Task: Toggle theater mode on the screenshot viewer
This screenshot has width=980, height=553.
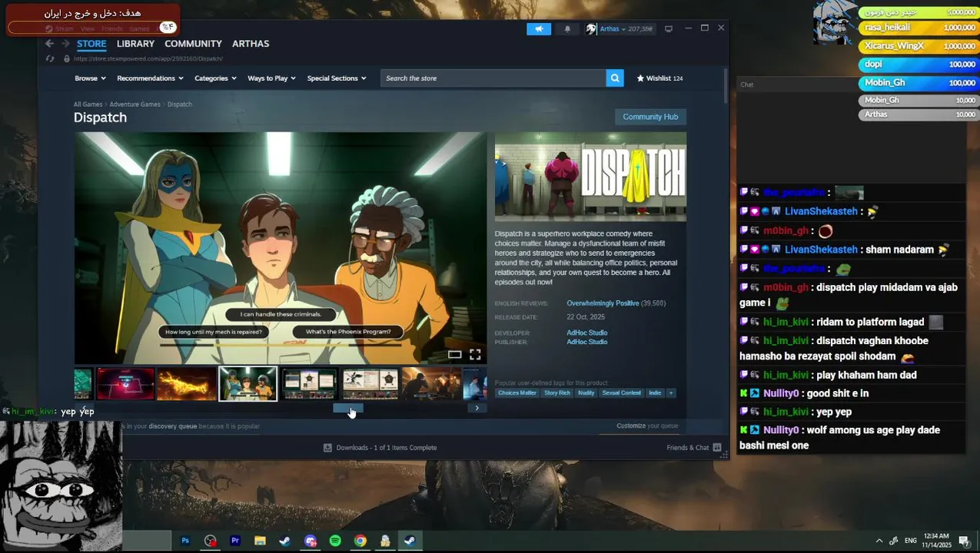Action: (455, 354)
